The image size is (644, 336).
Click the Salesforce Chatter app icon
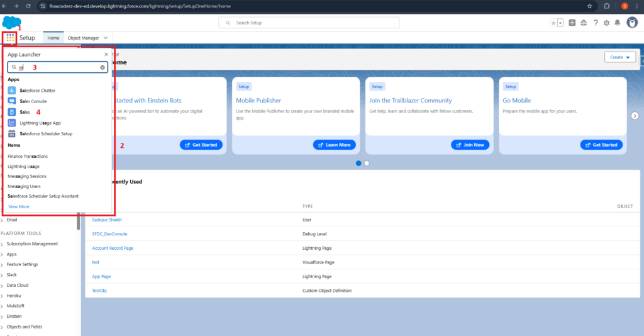pos(12,91)
